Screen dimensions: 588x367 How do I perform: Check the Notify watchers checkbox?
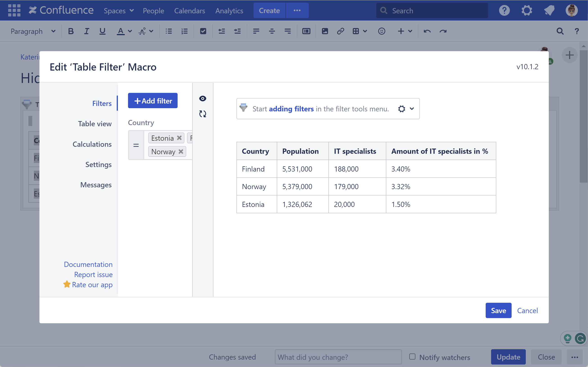[412, 357]
